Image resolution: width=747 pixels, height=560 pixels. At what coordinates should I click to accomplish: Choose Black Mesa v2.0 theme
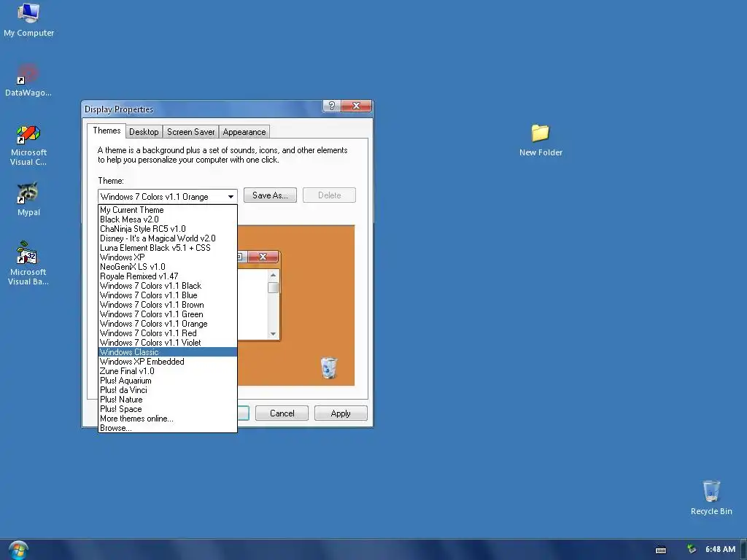pyautogui.click(x=168, y=219)
